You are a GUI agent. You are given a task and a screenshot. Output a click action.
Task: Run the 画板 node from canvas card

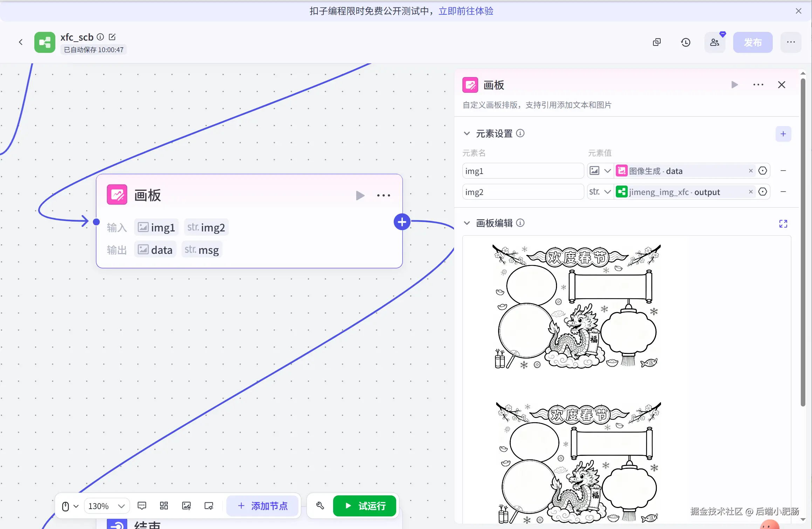click(360, 195)
